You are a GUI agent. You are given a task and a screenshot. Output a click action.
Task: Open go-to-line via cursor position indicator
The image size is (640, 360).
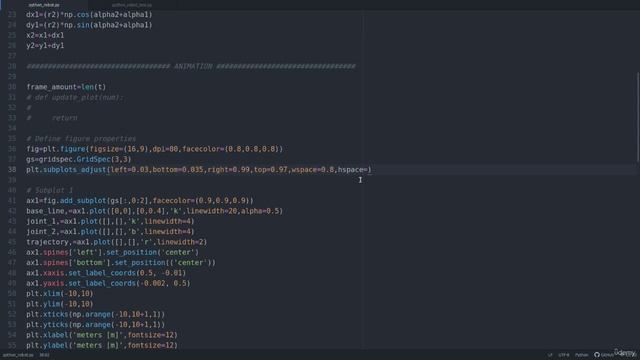pos(44,355)
